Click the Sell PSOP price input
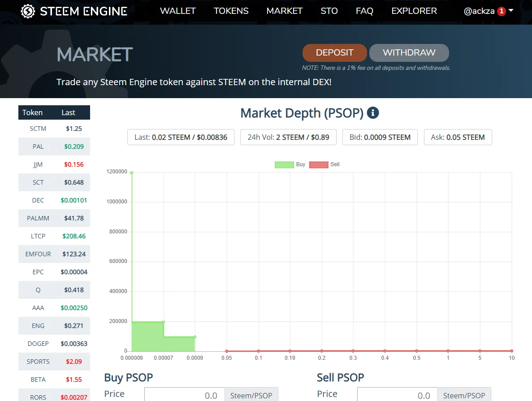This screenshot has width=532, height=401. 397,395
